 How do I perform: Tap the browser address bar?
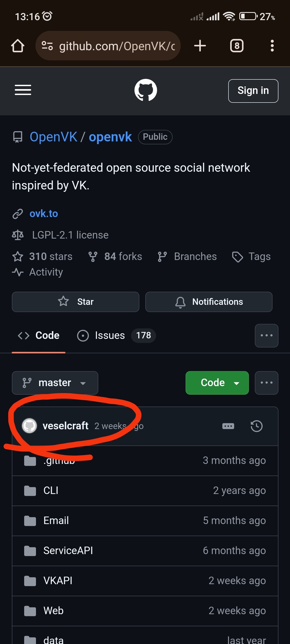113,46
